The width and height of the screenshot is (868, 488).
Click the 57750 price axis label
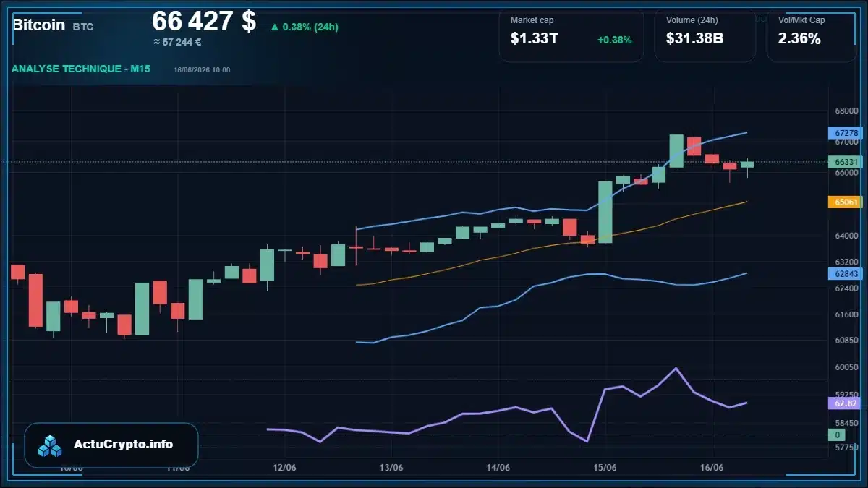click(846, 448)
